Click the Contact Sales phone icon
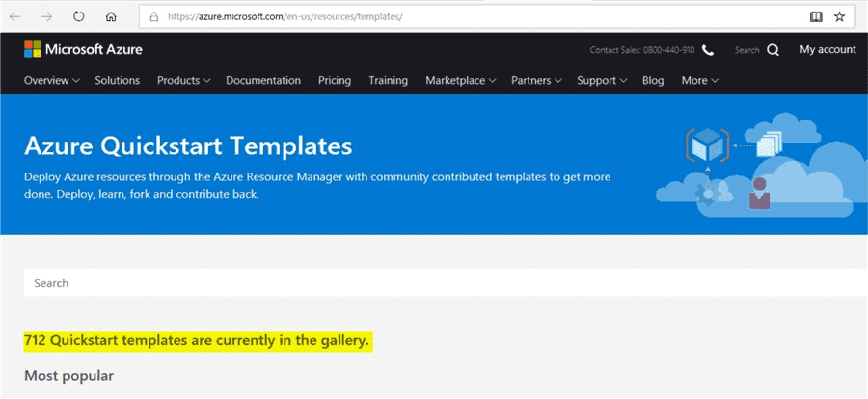This screenshot has height=399, width=868. [708, 50]
